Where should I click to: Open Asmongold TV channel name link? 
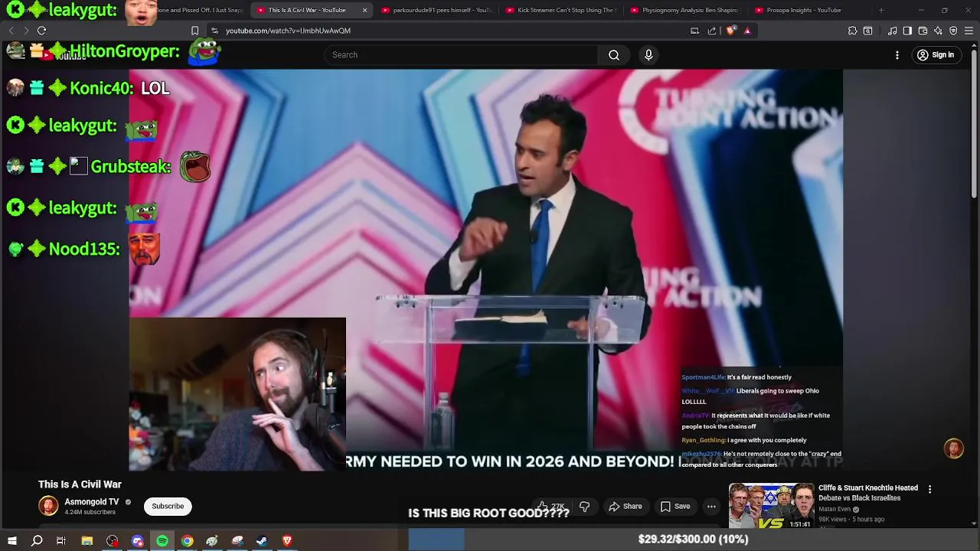click(92, 502)
